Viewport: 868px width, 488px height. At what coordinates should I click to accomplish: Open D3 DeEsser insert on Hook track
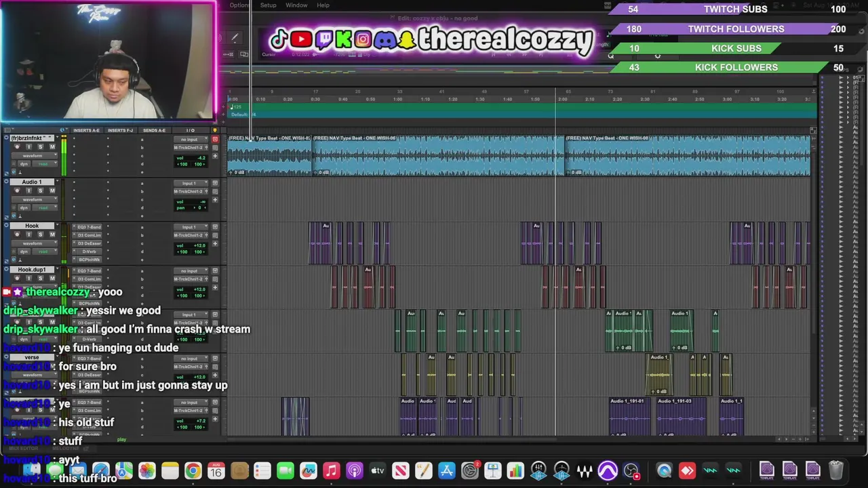pos(89,243)
